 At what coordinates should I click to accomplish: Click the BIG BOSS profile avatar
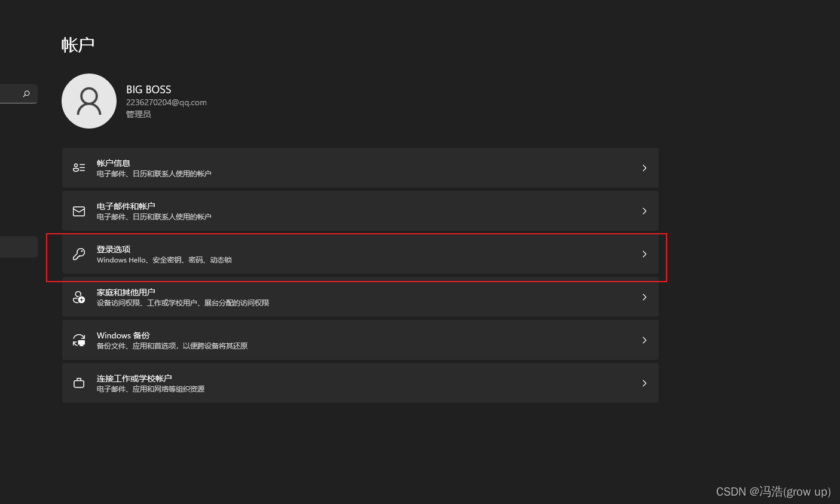(89, 101)
